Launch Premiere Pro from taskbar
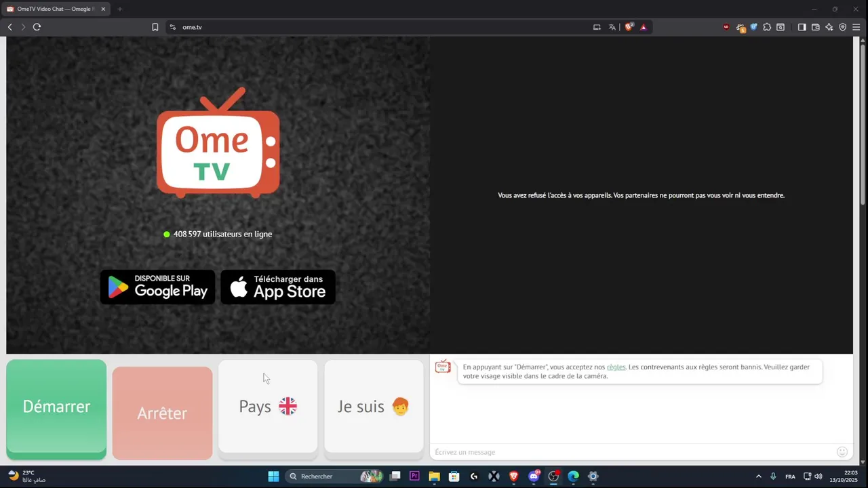This screenshot has height=488, width=868. point(414,476)
